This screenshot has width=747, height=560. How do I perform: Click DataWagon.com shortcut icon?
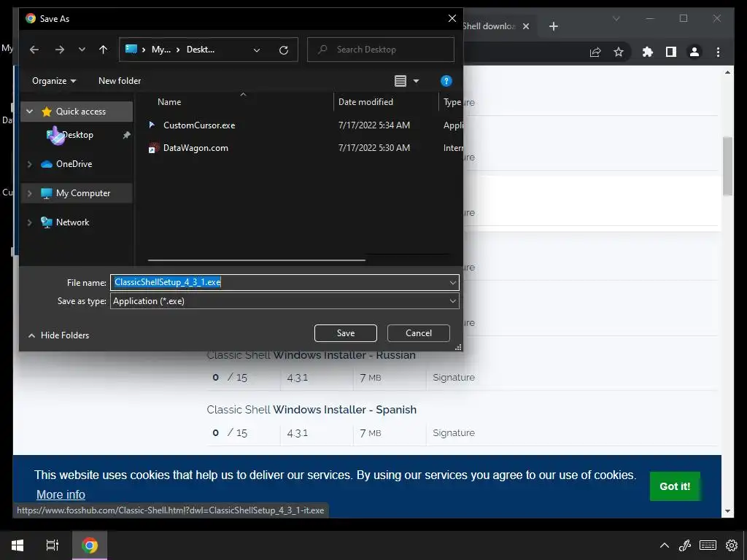click(153, 148)
